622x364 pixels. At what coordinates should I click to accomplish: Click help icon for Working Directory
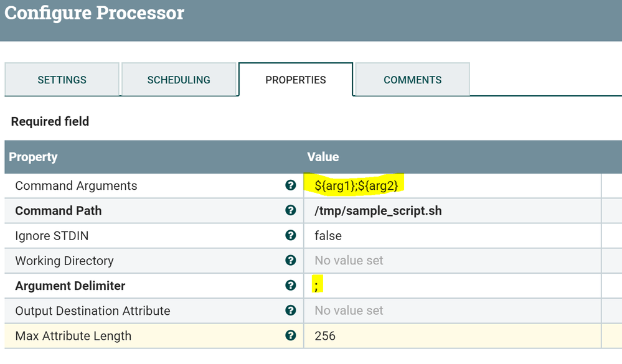(x=290, y=260)
